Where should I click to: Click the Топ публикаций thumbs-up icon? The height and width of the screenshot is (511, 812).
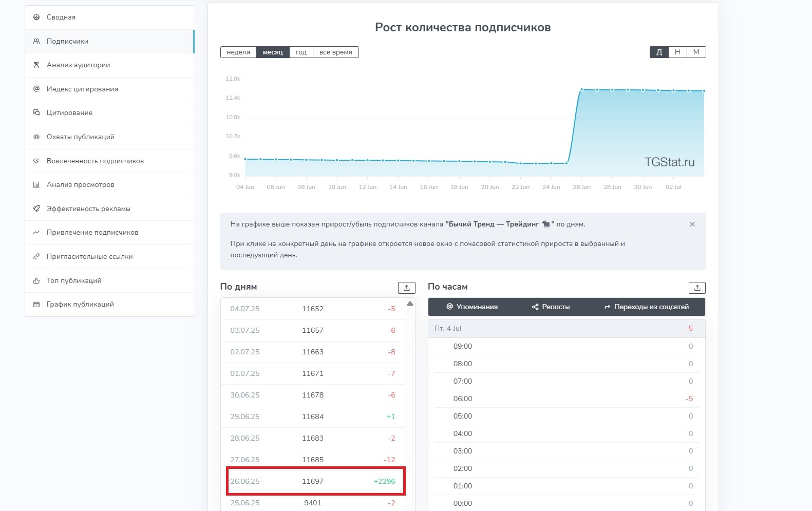36,281
